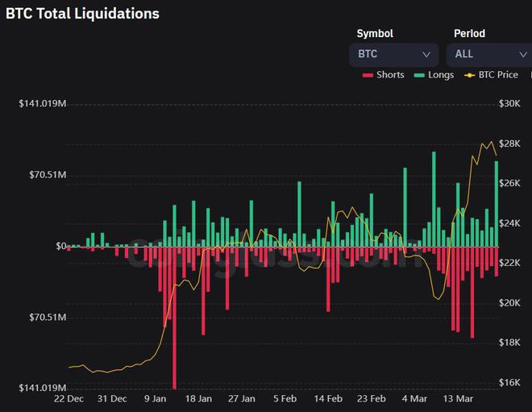Toggle the BTC Price line legend item

(492, 75)
